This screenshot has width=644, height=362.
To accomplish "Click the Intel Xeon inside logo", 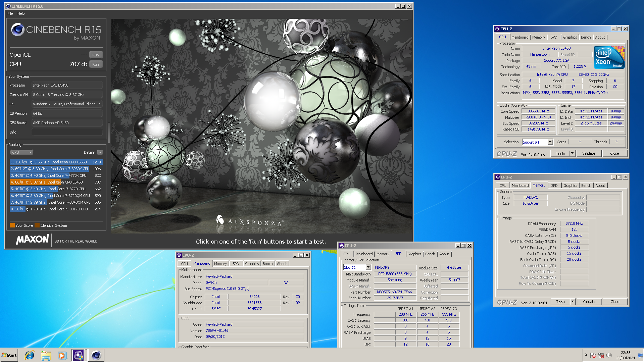I will (x=609, y=57).
